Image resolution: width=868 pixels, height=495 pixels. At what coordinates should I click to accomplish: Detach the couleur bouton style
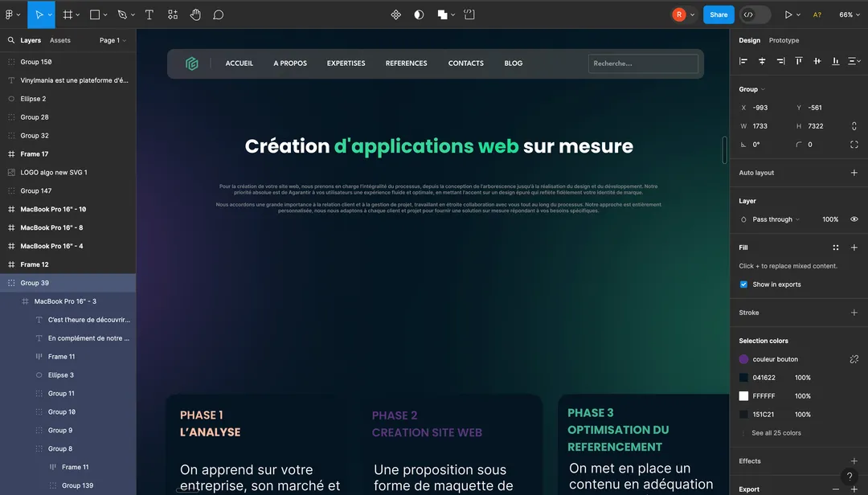(x=854, y=359)
